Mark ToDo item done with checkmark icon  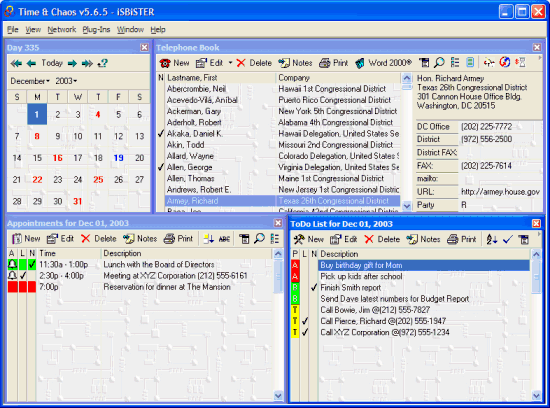(x=507, y=240)
